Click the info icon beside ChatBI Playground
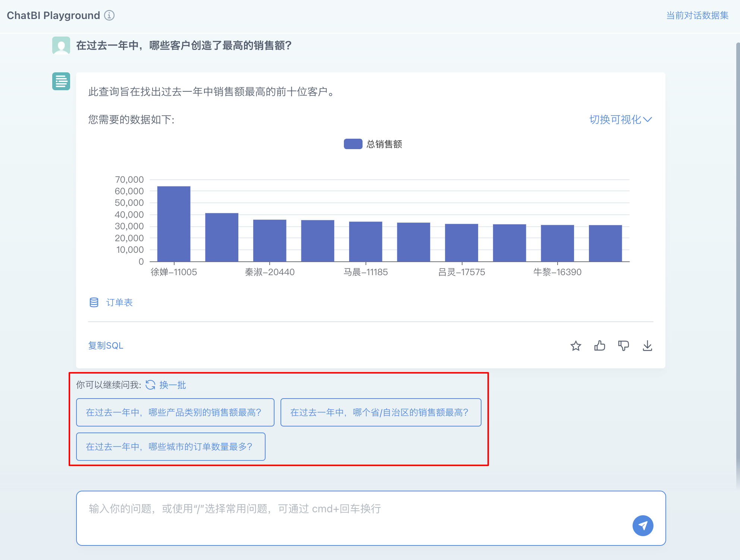The image size is (740, 560). point(109,15)
